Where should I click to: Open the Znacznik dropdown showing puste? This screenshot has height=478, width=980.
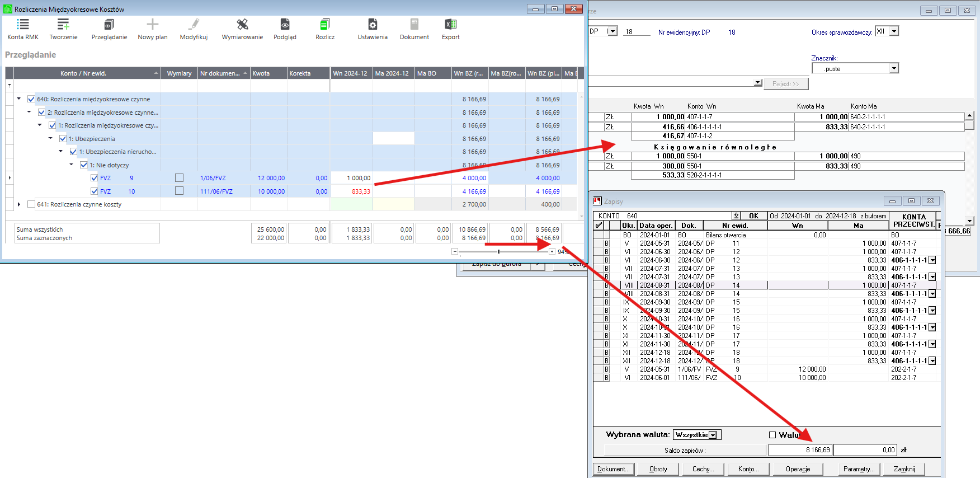coord(894,68)
